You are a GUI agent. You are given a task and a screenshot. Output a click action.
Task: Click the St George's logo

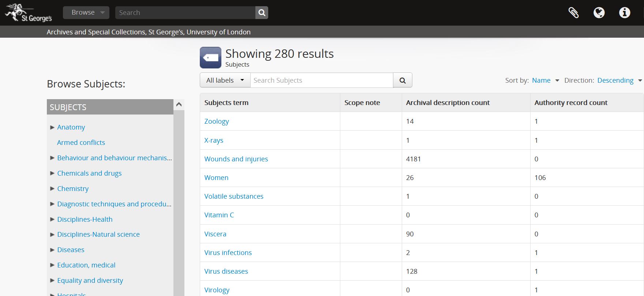pyautogui.click(x=29, y=13)
